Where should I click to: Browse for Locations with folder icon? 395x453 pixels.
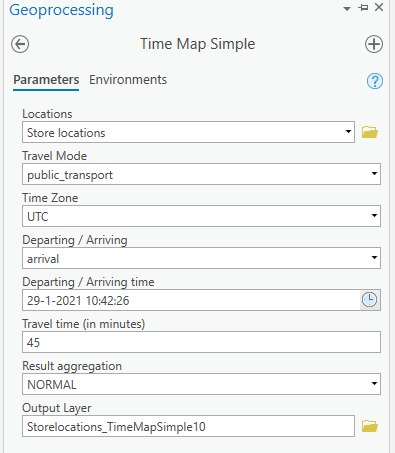tap(370, 132)
